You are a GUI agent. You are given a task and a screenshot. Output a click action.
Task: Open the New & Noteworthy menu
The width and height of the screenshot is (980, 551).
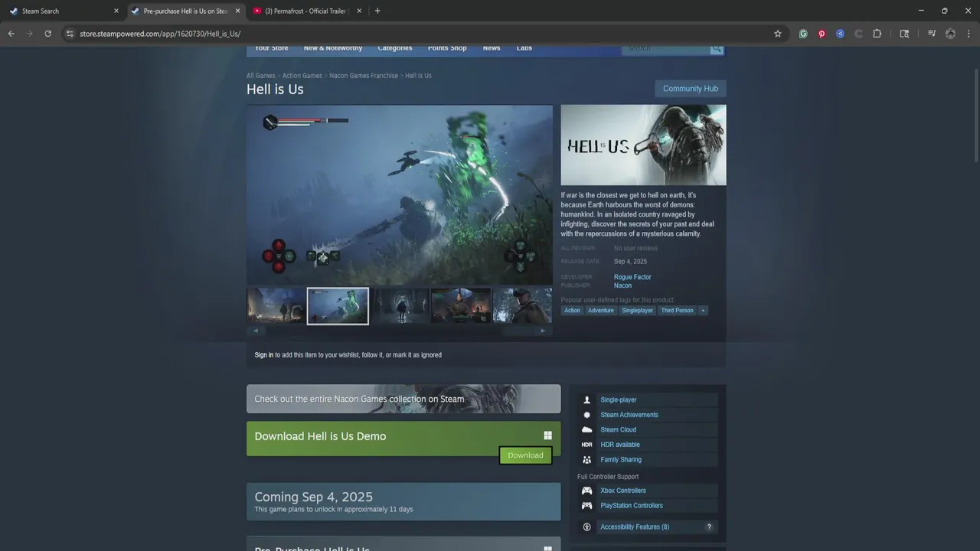(333, 49)
